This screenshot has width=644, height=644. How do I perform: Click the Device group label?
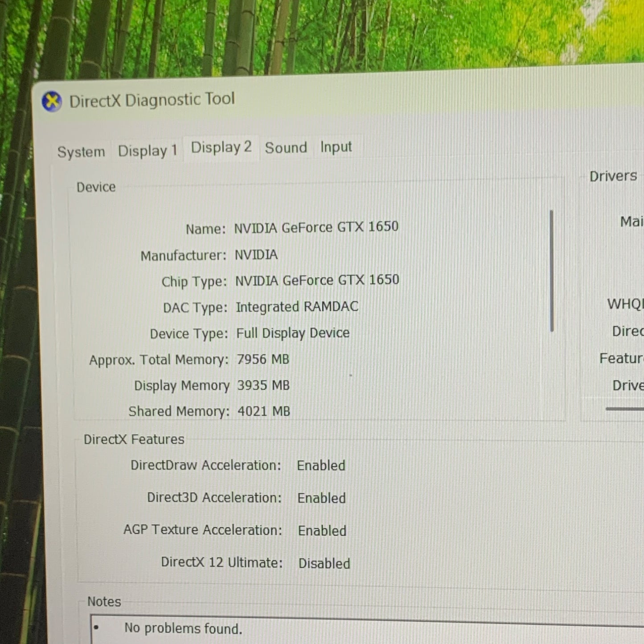pyautogui.click(x=96, y=187)
